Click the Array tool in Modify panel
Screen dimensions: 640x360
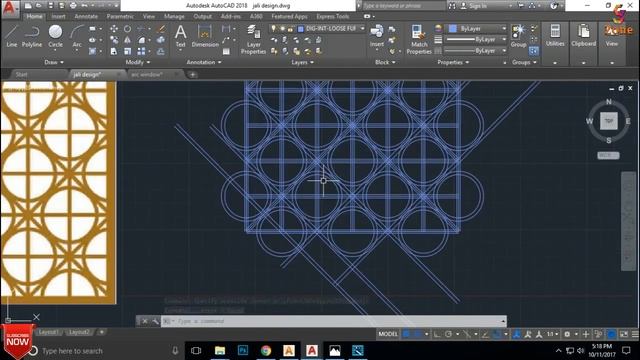click(x=141, y=51)
